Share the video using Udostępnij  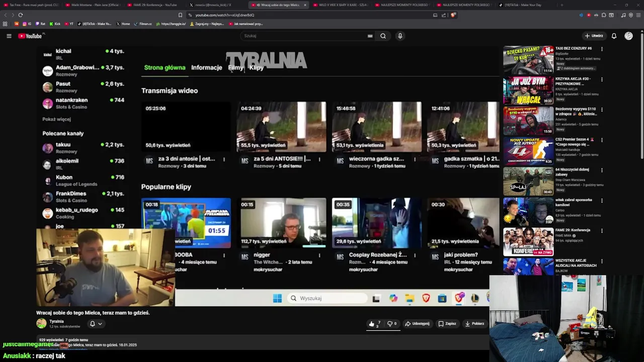[x=417, y=324]
